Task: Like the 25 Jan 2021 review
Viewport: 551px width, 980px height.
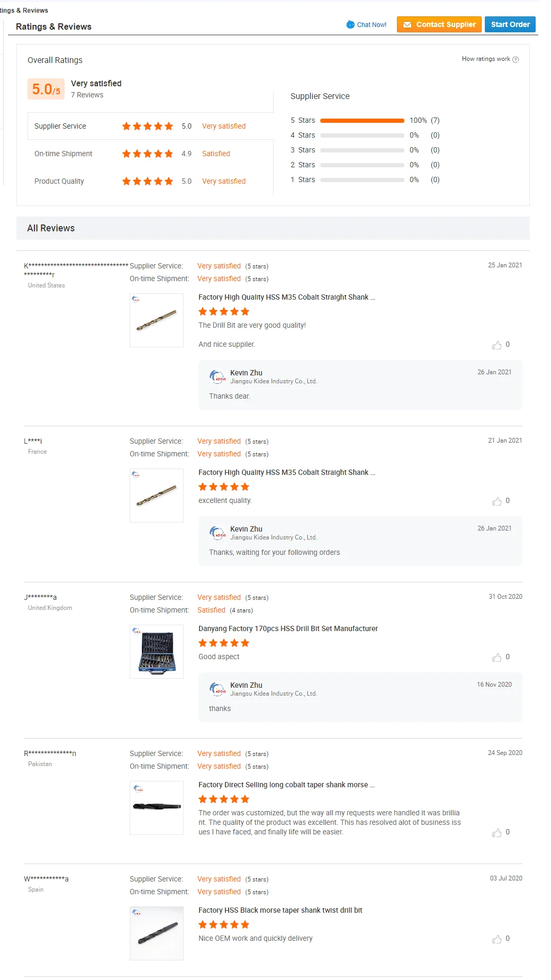Action: click(496, 345)
